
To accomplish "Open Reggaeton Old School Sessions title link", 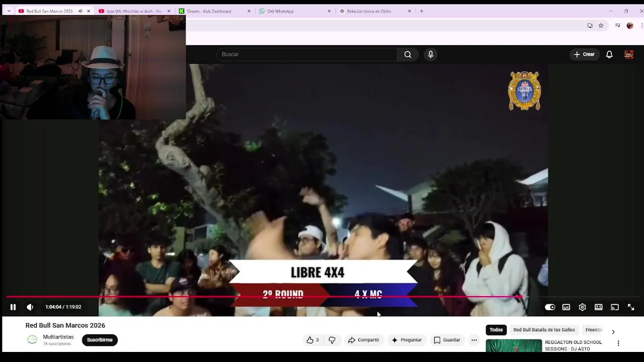I will point(573,345).
